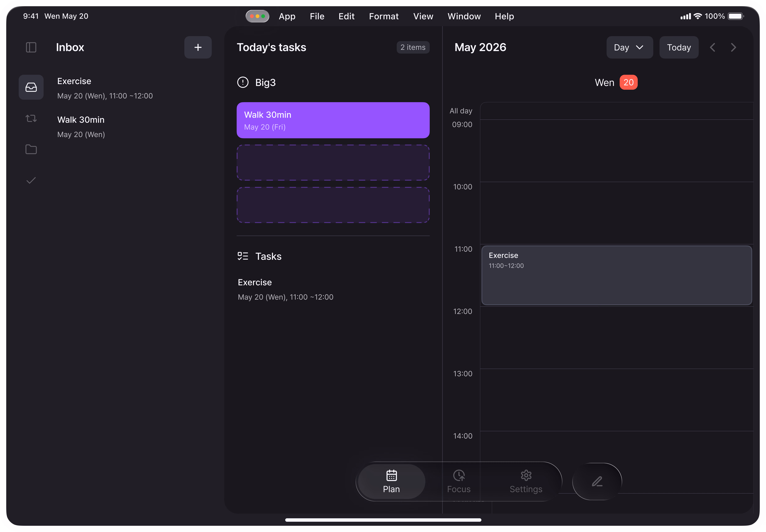Open the App menu
Screen dimensions: 766x532
[x=287, y=16]
